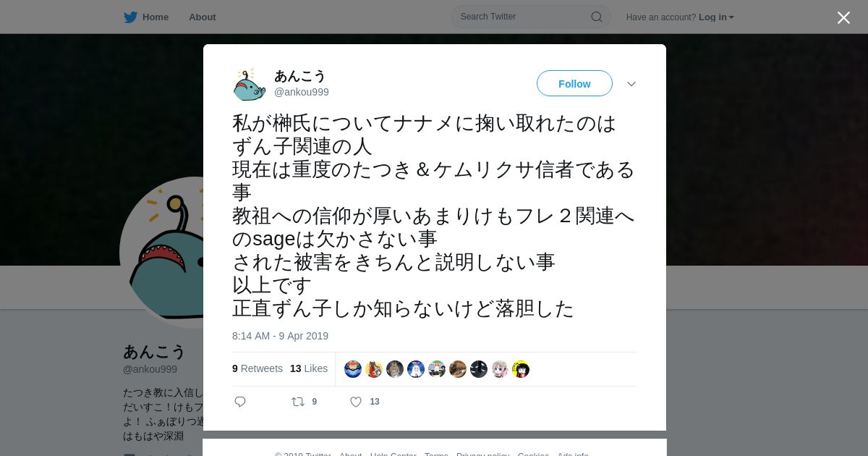The image size is (868, 456).
Task: Close the tweet overlay with the X icon
Action: [x=843, y=17]
